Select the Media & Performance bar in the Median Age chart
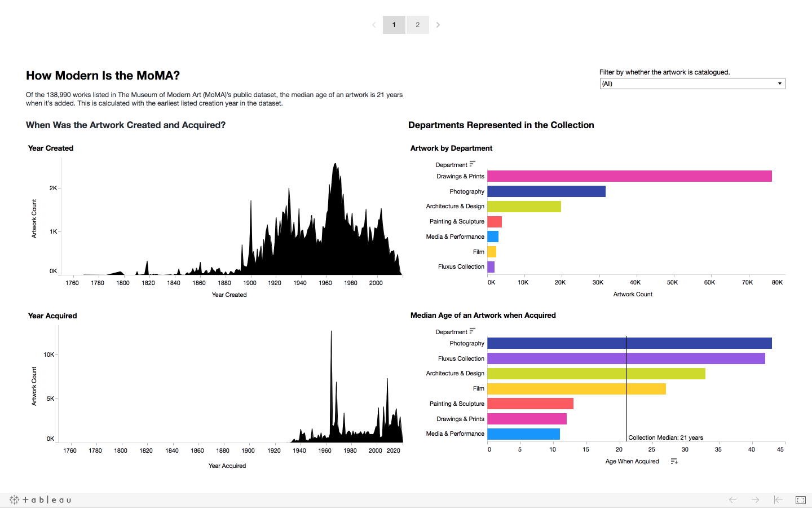The height and width of the screenshot is (508, 812). pyautogui.click(x=523, y=434)
